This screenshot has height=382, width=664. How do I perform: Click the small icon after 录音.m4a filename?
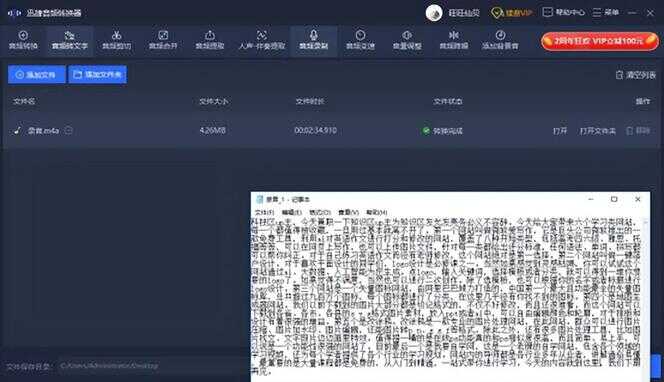68,130
